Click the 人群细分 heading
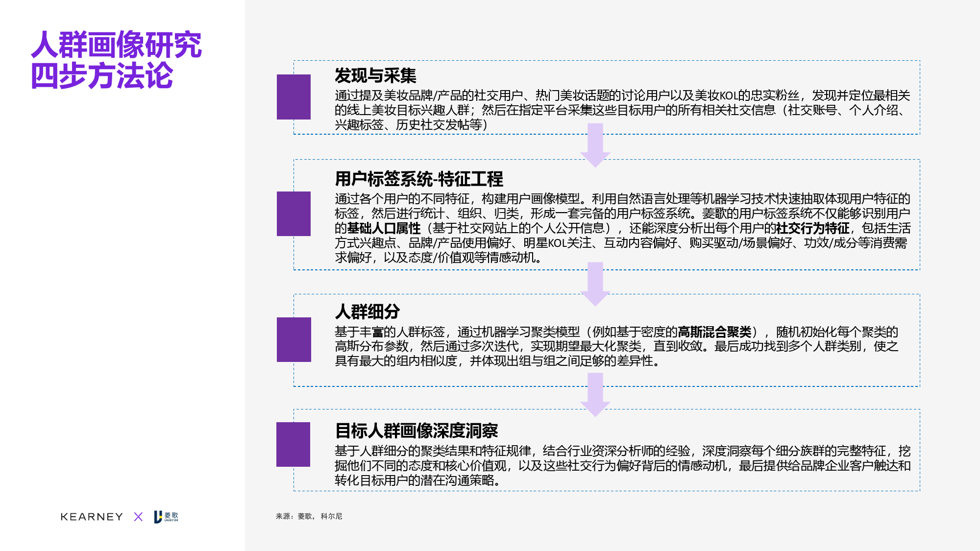The height and width of the screenshot is (551, 980). click(x=367, y=311)
